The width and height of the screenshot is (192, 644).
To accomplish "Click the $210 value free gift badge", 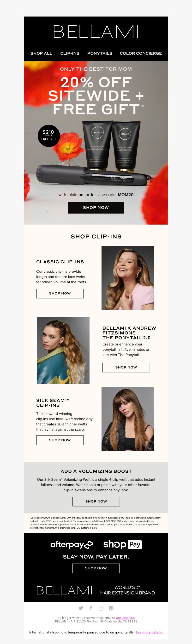I will [x=49, y=136].
